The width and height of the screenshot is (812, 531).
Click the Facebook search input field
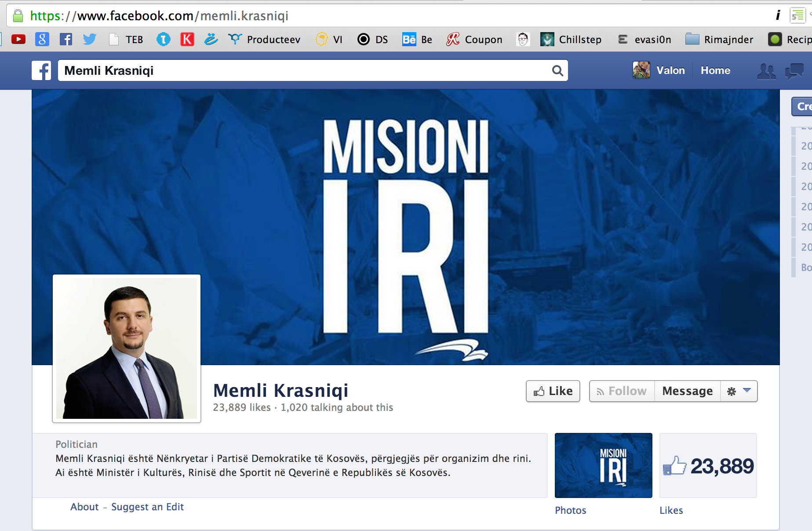[304, 70]
